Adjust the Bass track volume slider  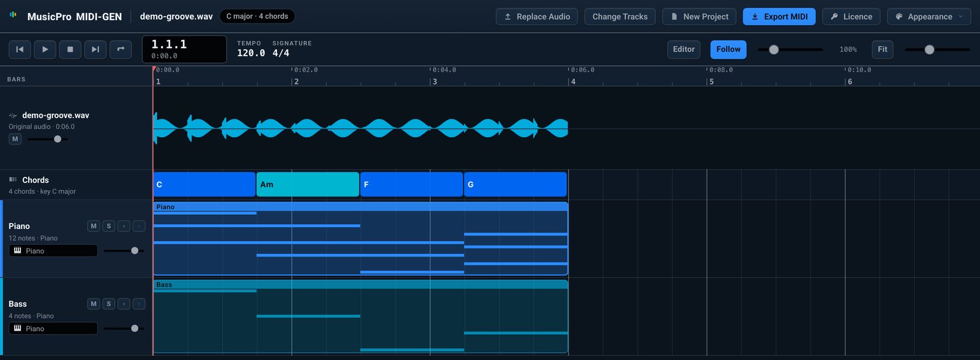124,328
